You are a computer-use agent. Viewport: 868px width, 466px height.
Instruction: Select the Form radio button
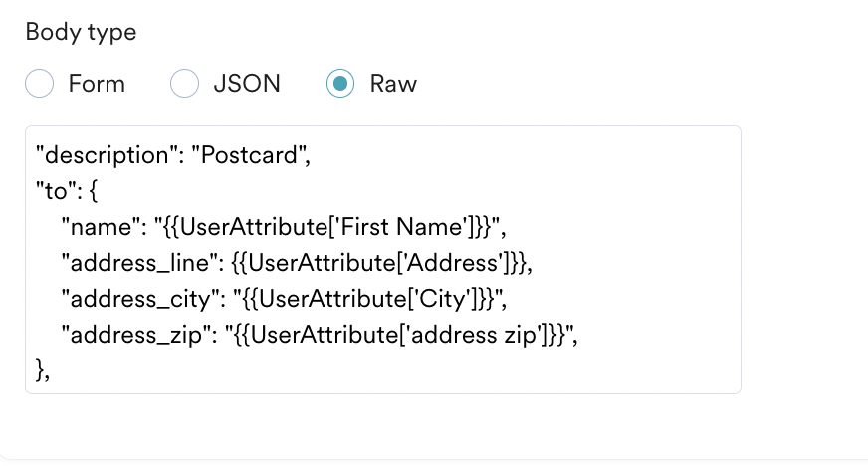[x=39, y=83]
